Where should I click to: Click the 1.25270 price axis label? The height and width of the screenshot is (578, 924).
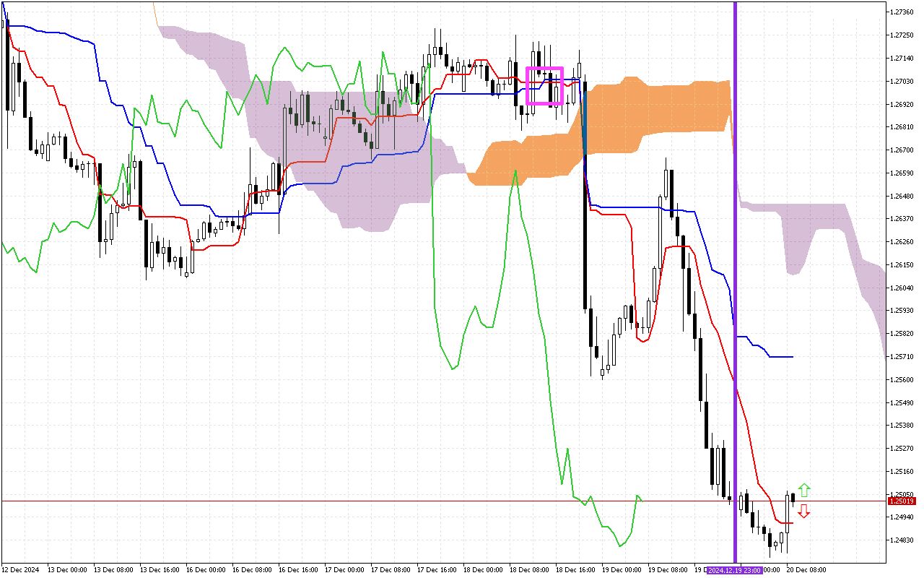pos(902,449)
